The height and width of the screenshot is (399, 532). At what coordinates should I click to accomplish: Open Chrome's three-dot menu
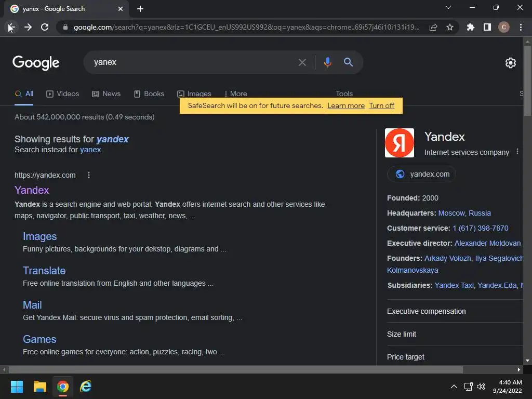(521, 27)
